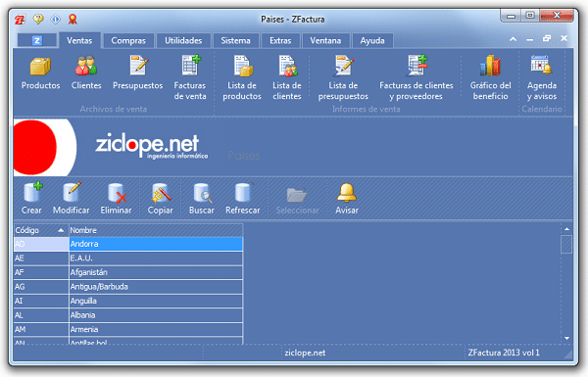Viewport: 588px width, 377px height.
Task: Click the red ribbon award icon
Action: [73, 19]
